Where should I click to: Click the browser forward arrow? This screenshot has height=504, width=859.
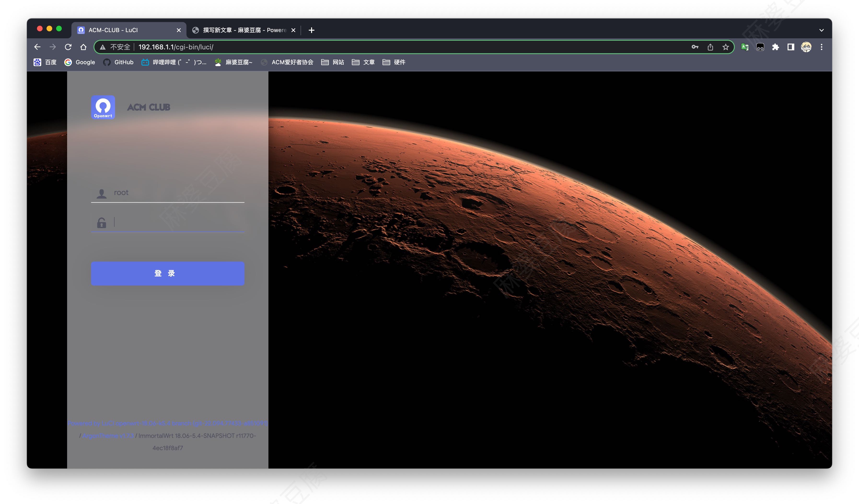[52, 47]
